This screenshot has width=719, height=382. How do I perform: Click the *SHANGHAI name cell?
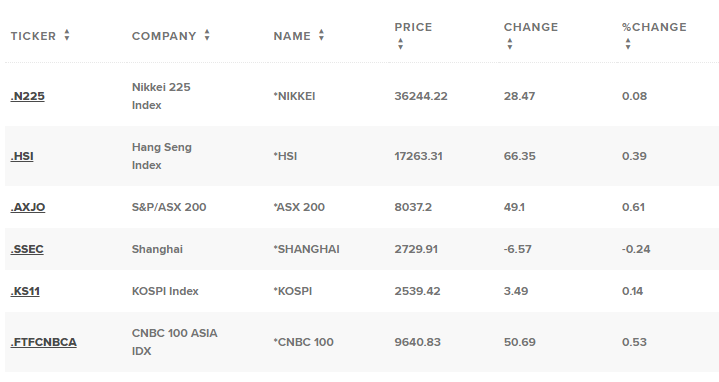tap(306, 249)
